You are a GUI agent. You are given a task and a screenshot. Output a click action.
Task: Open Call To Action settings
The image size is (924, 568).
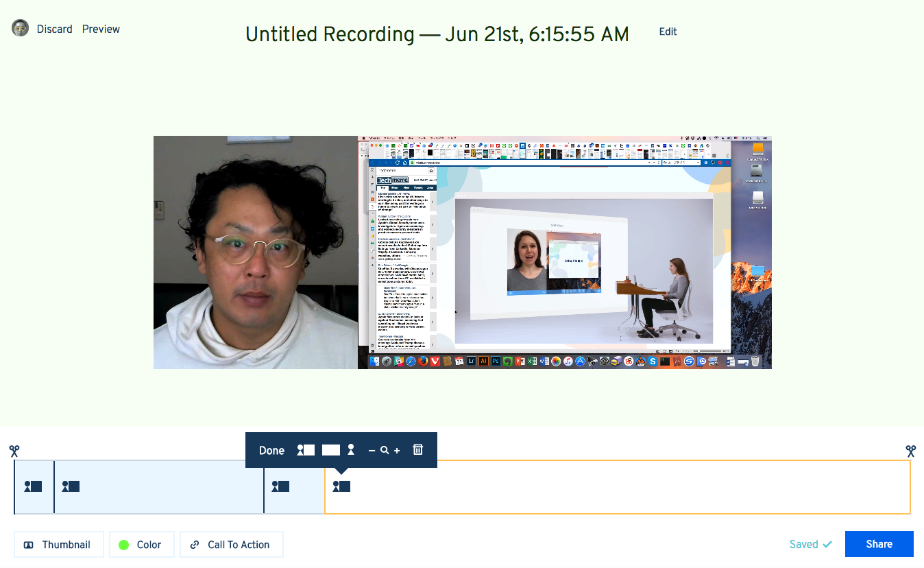231,545
